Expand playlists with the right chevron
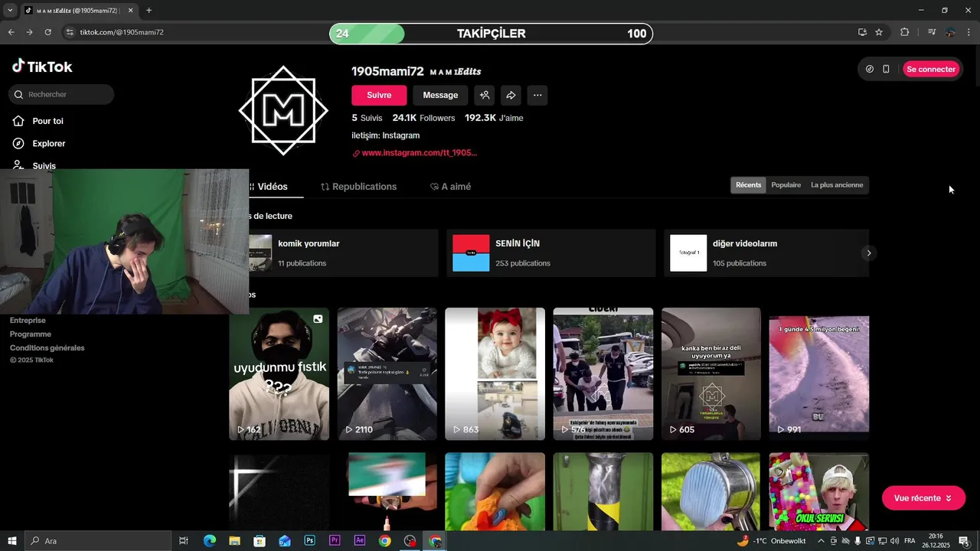The height and width of the screenshot is (551, 980). click(x=868, y=253)
